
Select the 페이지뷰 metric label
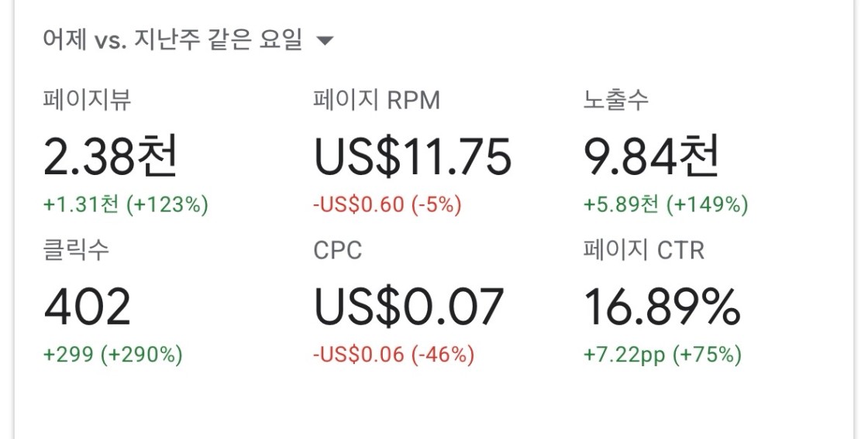click(87, 100)
